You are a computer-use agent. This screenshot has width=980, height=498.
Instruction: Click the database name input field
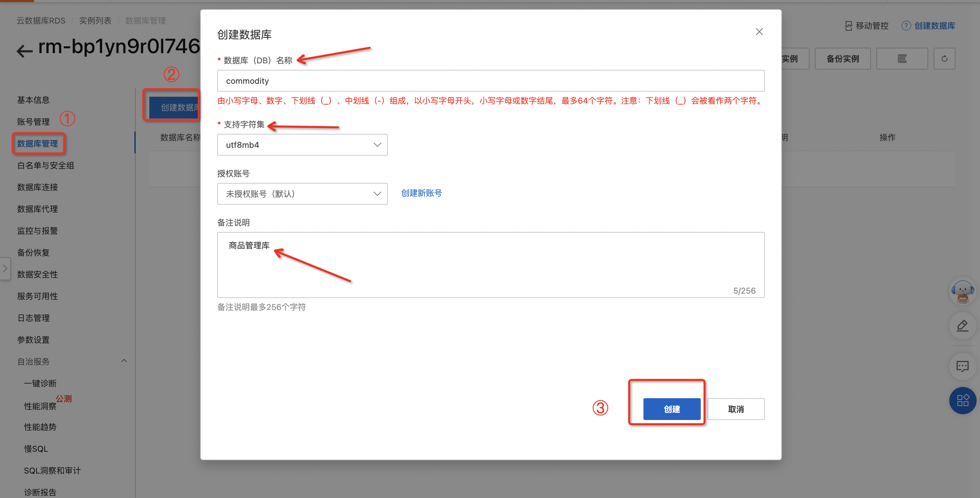[x=490, y=81]
